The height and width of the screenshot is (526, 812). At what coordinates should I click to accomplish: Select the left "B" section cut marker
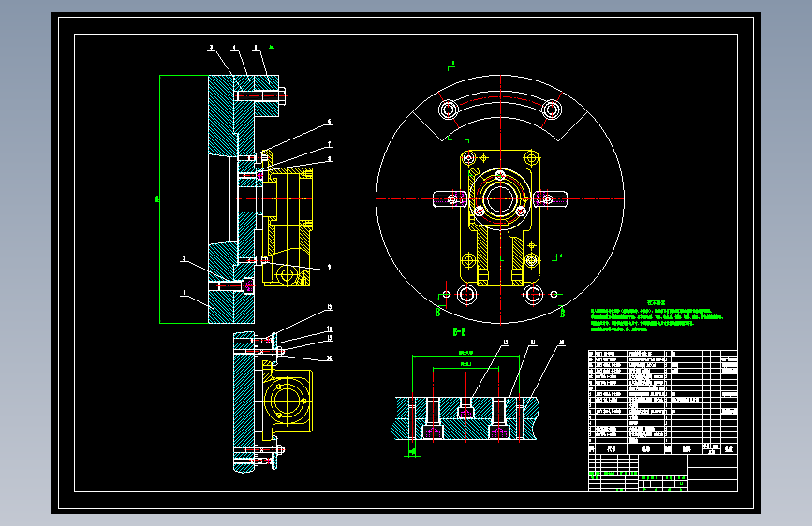[x=437, y=313]
